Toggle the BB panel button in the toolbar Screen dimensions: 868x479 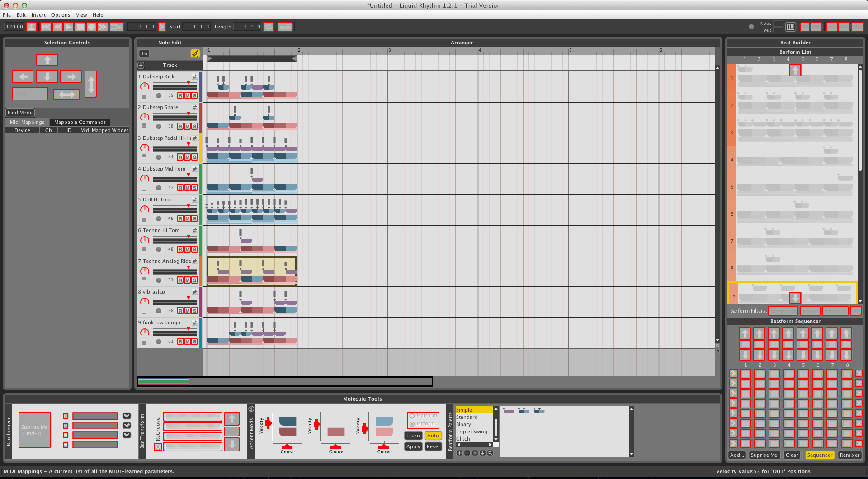(805, 27)
